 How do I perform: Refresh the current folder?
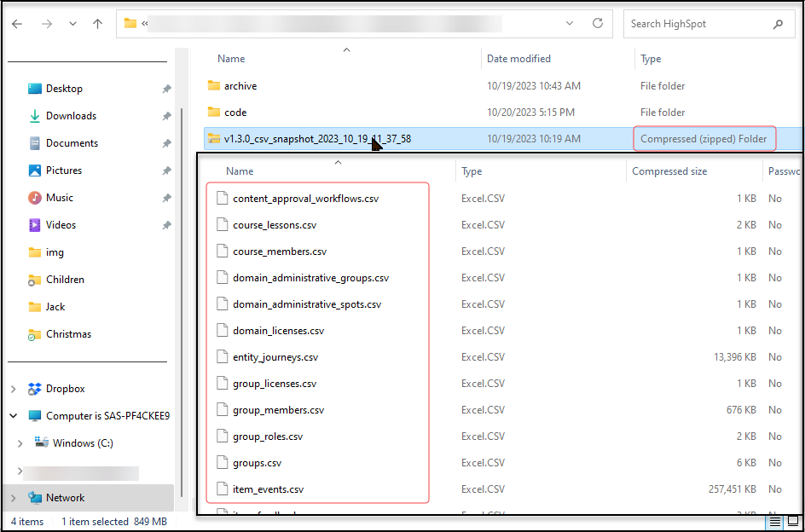(x=597, y=24)
